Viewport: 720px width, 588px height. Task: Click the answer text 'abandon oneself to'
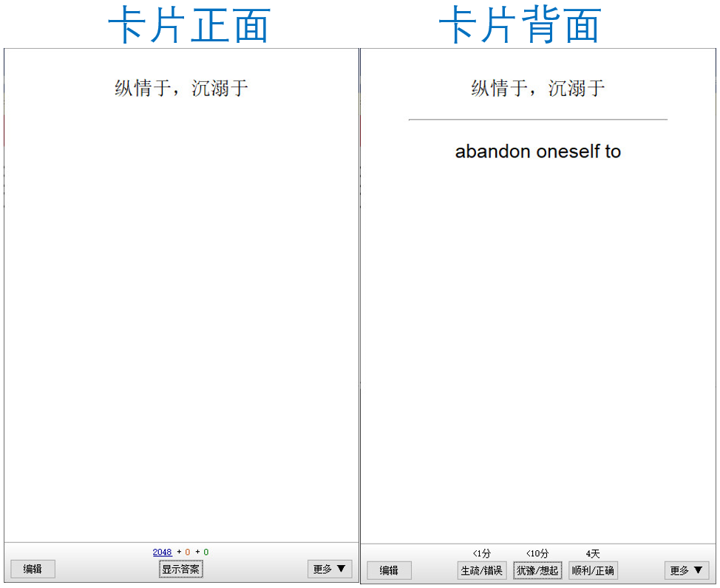tap(537, 151)
